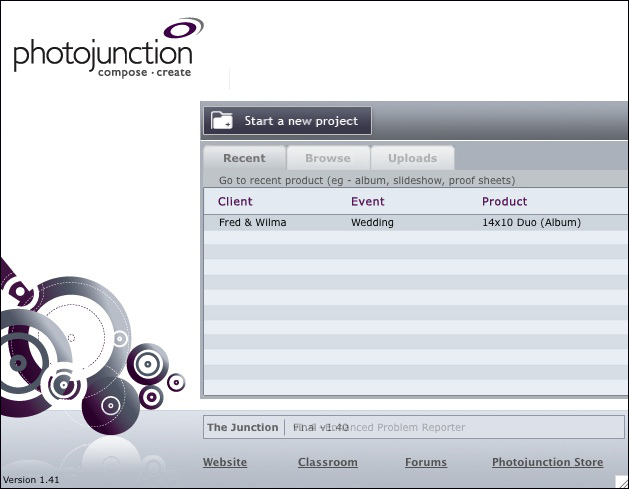Open the Photojunction Store link

[548, 462]
